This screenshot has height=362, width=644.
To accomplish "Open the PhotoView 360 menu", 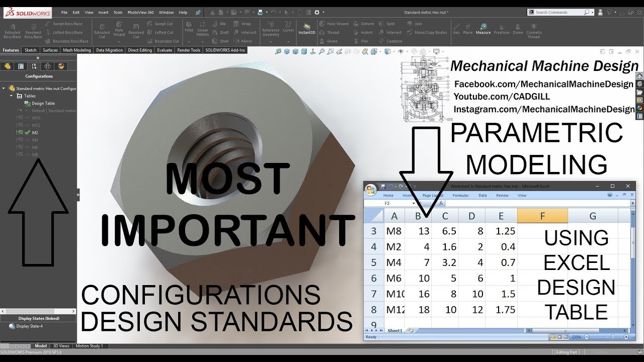I will [140, 12].
